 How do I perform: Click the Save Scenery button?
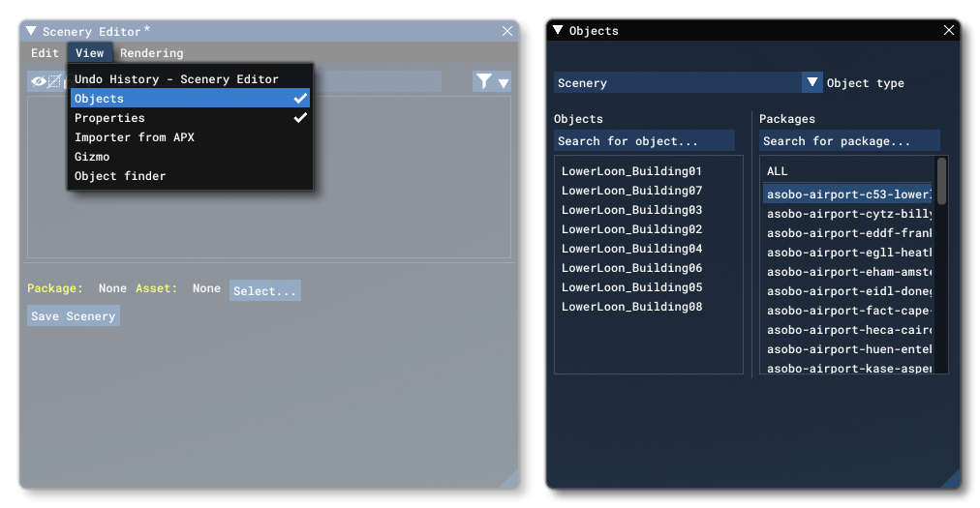(x=74, y=315)
